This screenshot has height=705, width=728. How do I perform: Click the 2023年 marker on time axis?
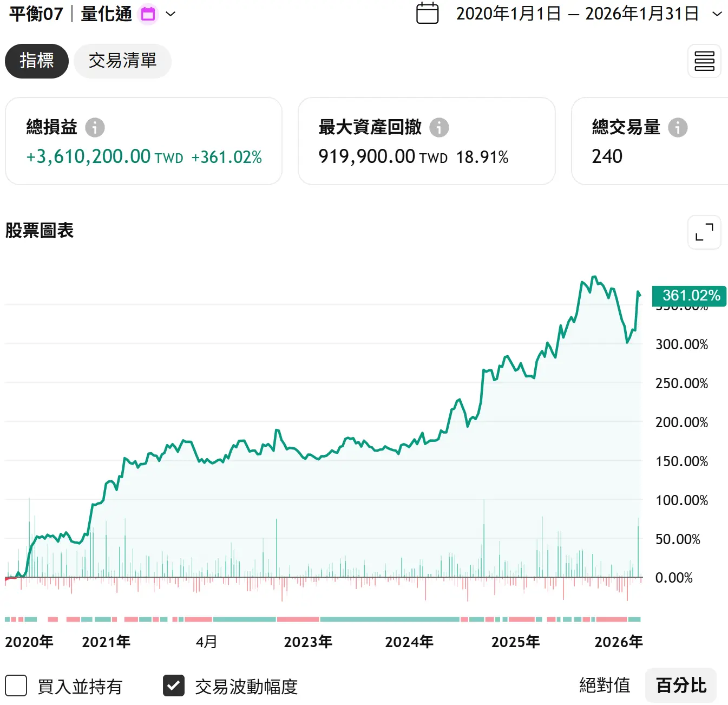click(x=308, y=642)
